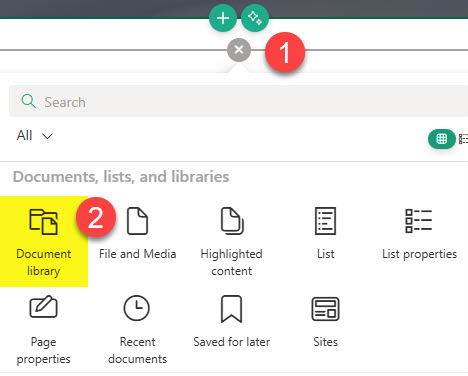Click the magnifying glass search icon

28,101
